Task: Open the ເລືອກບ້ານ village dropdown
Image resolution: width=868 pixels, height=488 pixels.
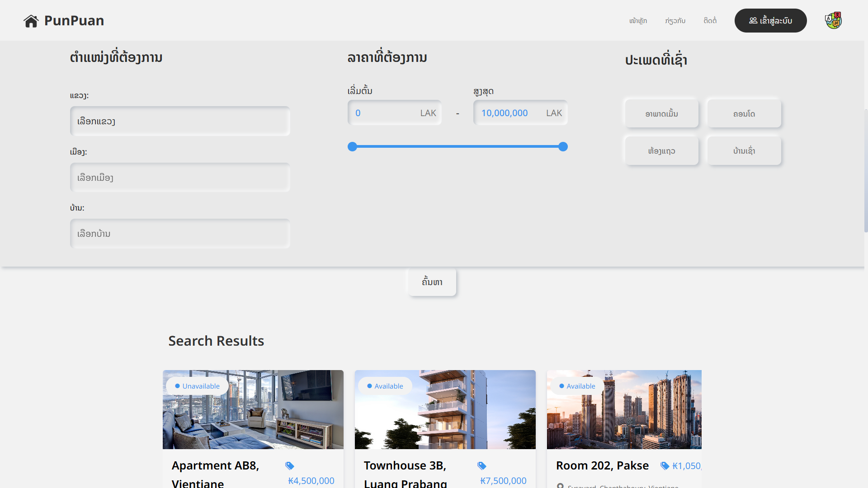Action: [x=180, y=234]
